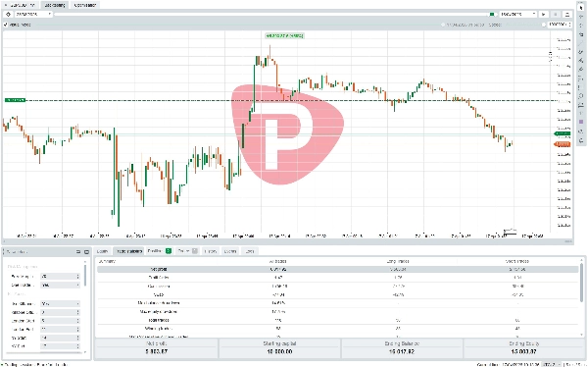Select the Winning trades row
The image size is (588, 367).
click(x=337, y=329)
